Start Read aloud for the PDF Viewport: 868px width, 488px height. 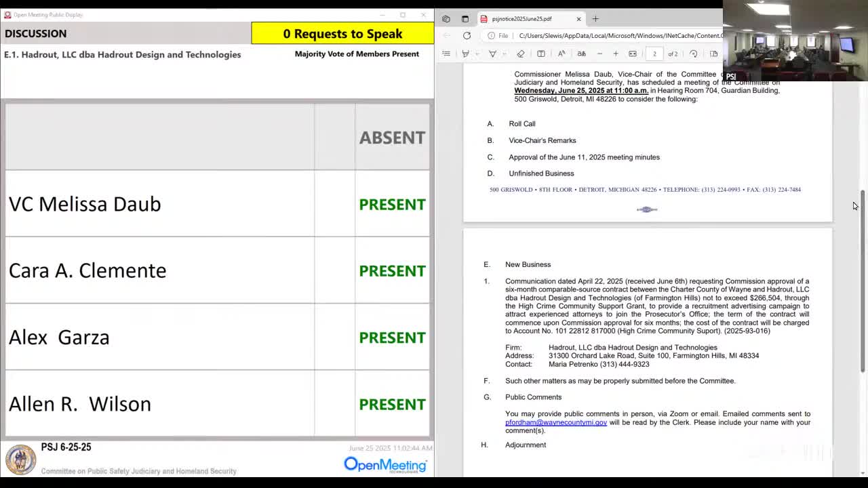point(561,54)
